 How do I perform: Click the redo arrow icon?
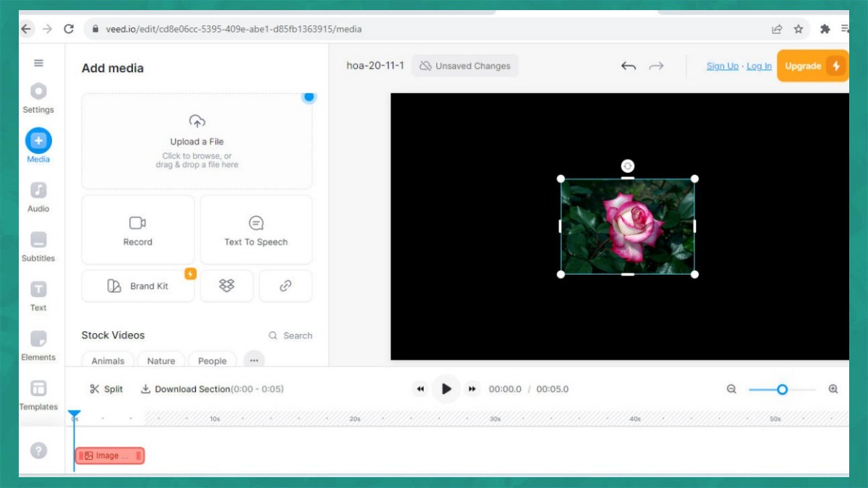tap(656, 66)
